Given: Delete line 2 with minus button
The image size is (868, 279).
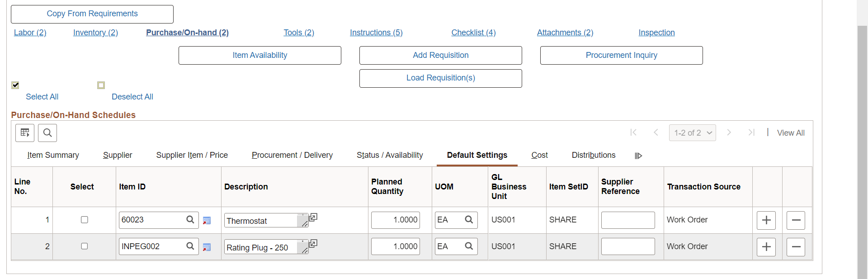Looking at the screenshot, I should pyautogui.click(x=796, y=247).
